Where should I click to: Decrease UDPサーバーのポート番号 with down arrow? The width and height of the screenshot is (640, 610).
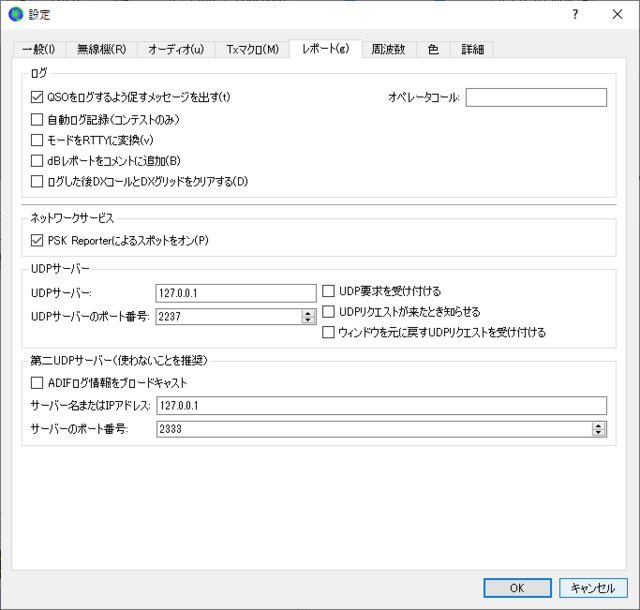pyautogui.click(x=308, y=320)
